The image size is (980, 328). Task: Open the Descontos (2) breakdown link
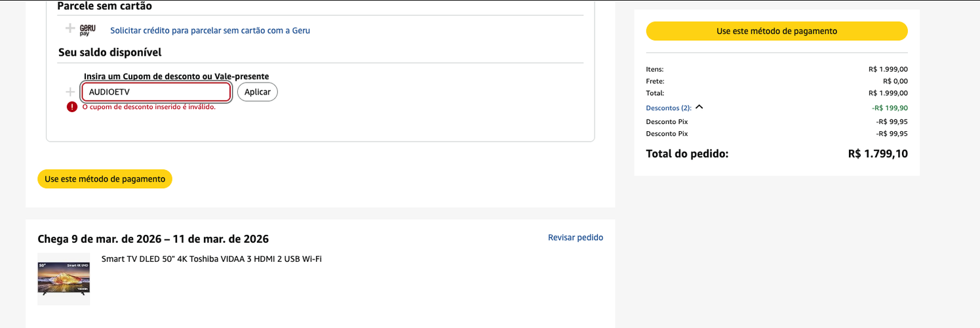pyautogui.click(x=669, y=108)
